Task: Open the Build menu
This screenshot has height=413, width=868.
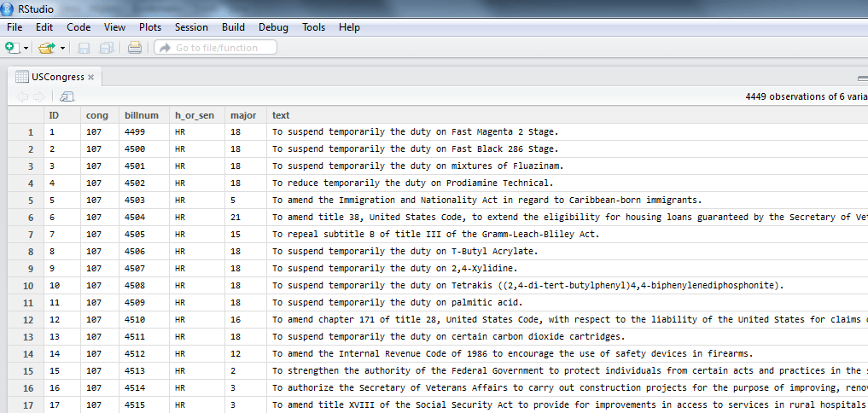Action: pyautogui.click(x=233, y=27)
